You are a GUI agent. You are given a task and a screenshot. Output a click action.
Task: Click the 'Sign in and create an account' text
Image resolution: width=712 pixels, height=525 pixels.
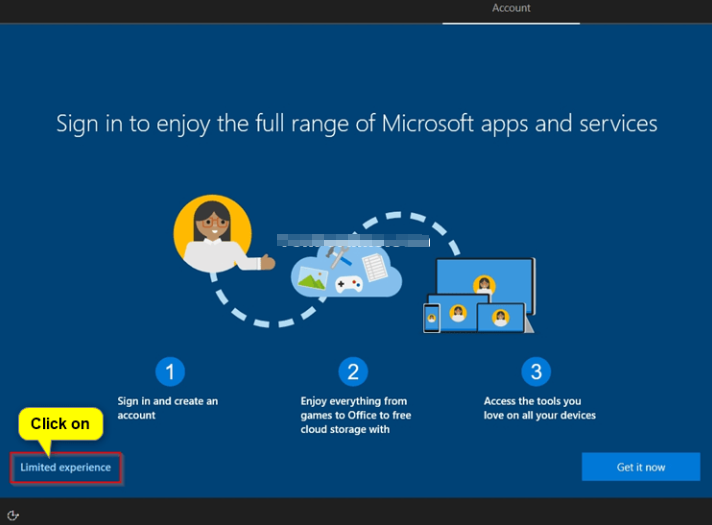(168, 408)
